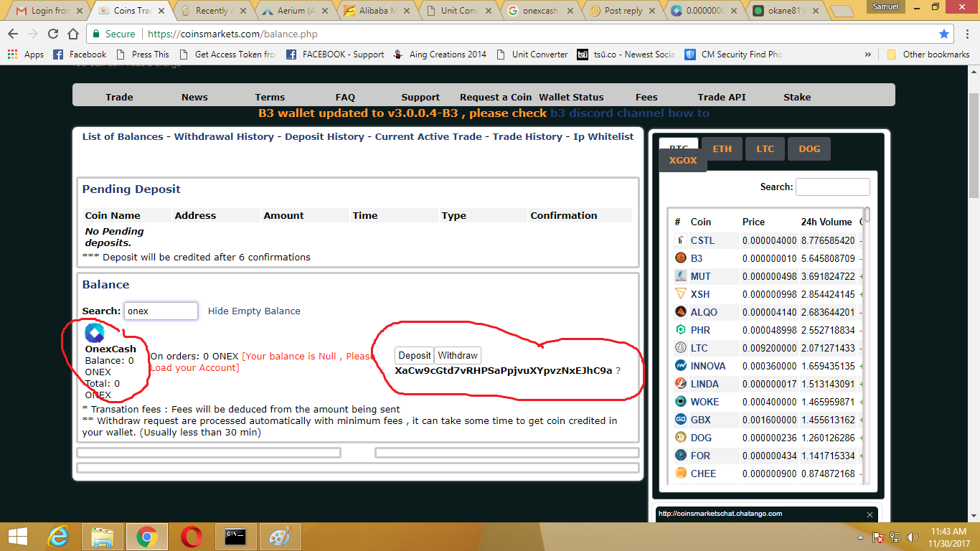
Task: Click the CHEE coin icon
Action: coord(681,474)
